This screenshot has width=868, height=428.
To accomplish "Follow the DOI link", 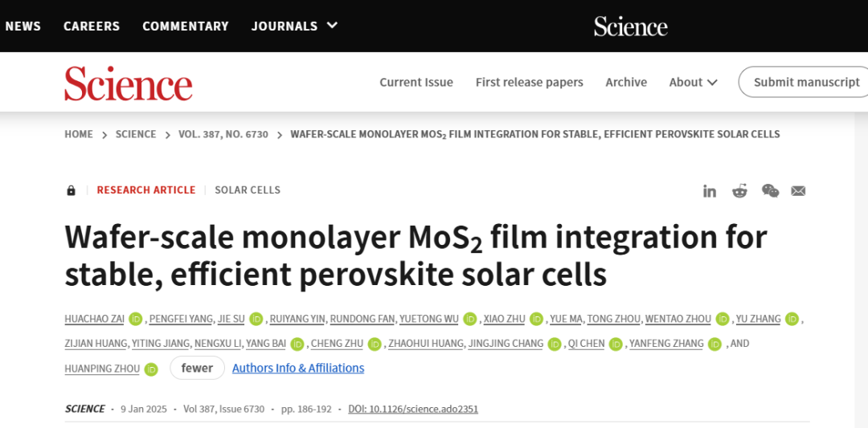I will tap(413, 409).
